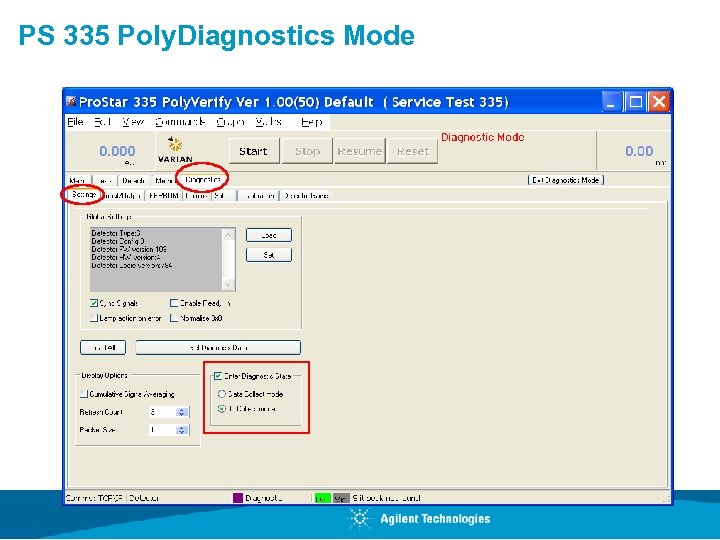The image size is (720, 540).
Task: Close the ProStar 335 PolyVerify window
Action: point(659,102)
